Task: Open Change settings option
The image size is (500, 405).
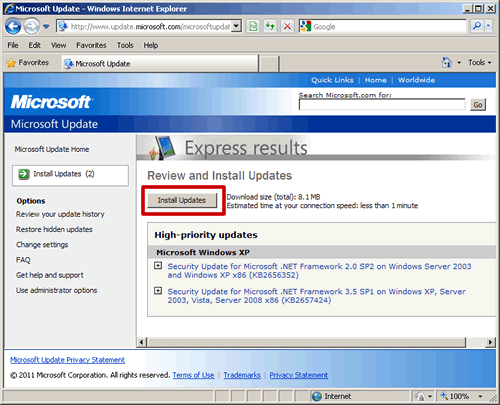Action: [x=42, y=245]
